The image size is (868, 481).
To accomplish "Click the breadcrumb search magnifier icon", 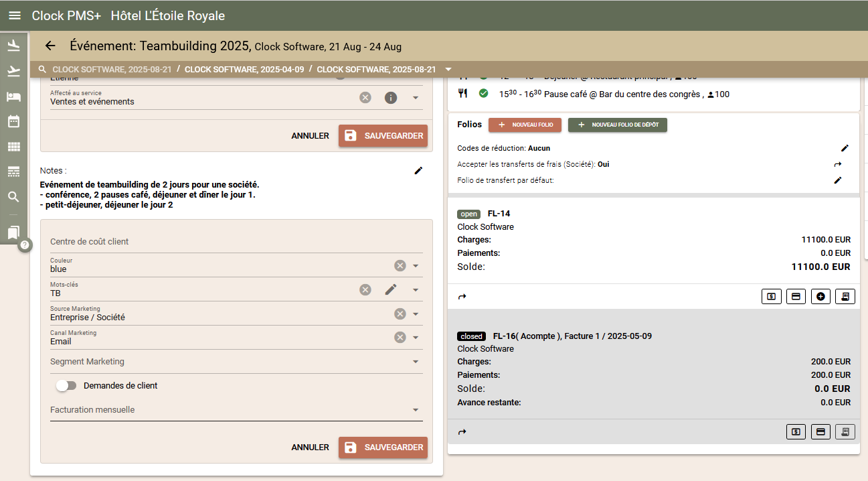I will 43,70.
